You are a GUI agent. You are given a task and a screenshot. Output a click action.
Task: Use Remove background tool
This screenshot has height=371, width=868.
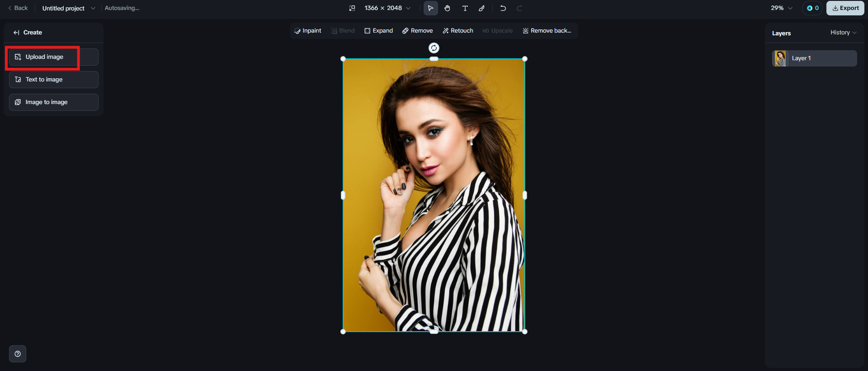tap(547, 31)
